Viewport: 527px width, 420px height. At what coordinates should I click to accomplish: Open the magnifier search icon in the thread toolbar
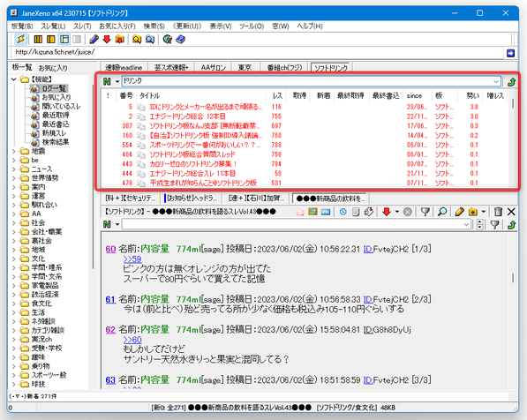click(442, 212)
